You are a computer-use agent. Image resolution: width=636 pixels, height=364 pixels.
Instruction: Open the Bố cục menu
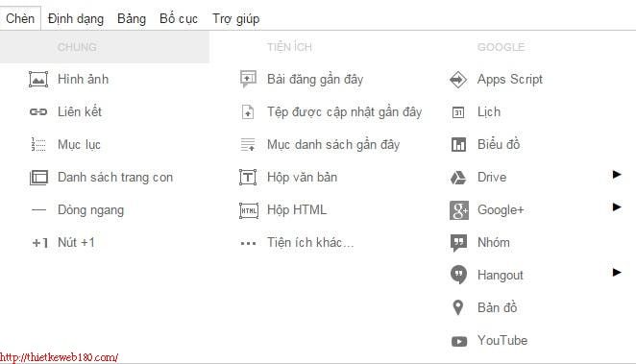[179, 18]
